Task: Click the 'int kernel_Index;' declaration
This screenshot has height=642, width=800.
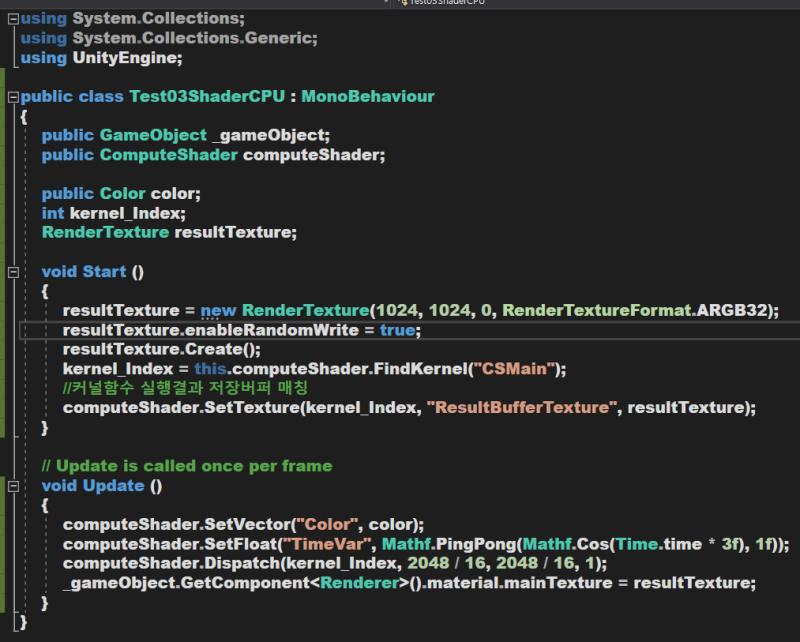Action: tap(113, 213)
